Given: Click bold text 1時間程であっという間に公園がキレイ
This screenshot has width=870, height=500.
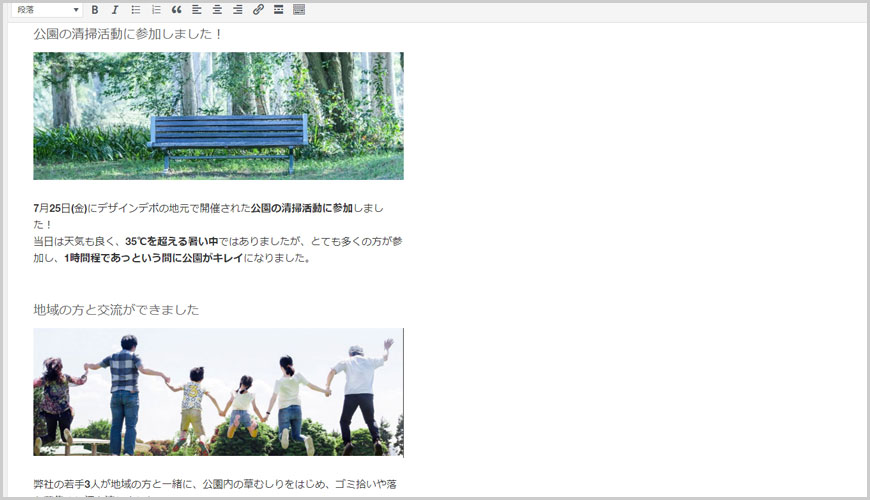Looking at the screenshot, I should tap(154, 258).
